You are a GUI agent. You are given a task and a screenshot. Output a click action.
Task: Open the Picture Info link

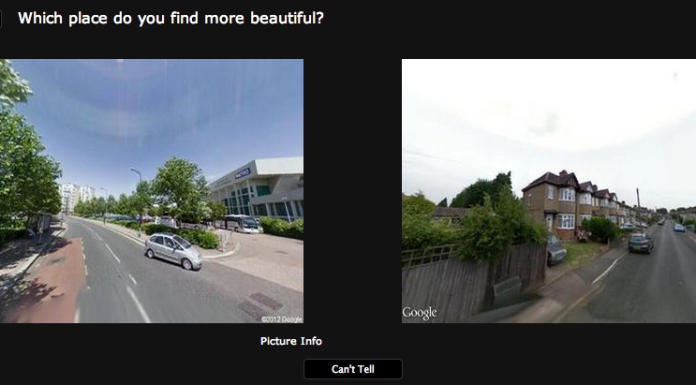(x=291, y=341)
